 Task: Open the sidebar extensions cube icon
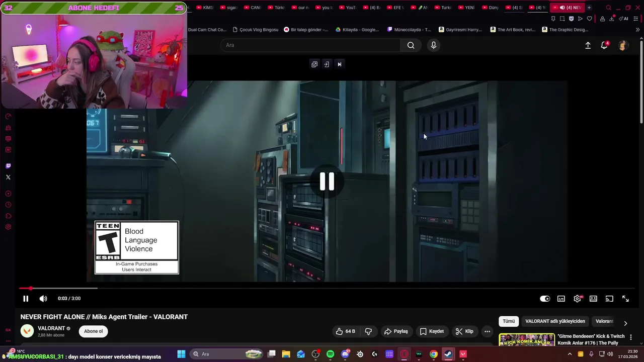click(8, 216)
